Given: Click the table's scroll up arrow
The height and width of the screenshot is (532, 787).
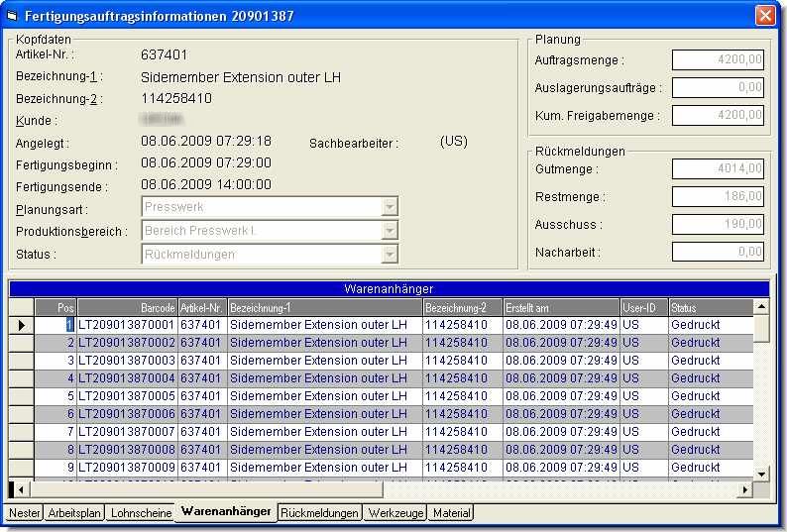Looking at the screenshot, I should pos(761,307).
